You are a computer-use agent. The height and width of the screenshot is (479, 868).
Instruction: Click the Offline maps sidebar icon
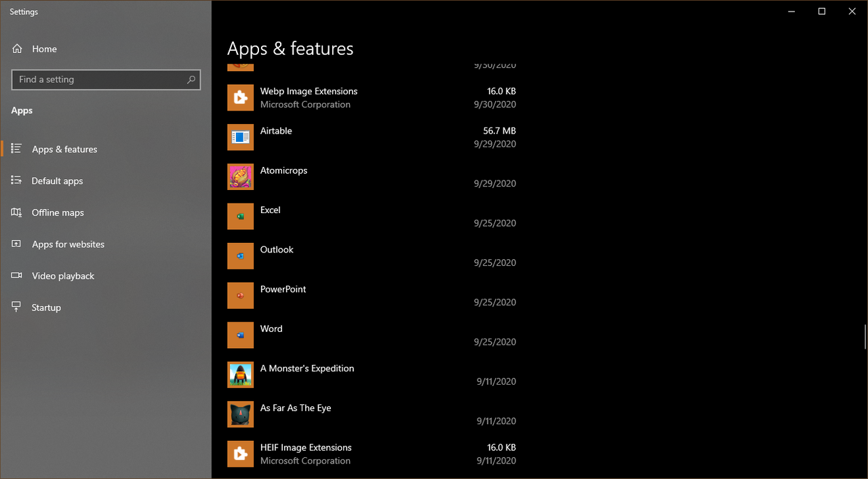(17, 212)
